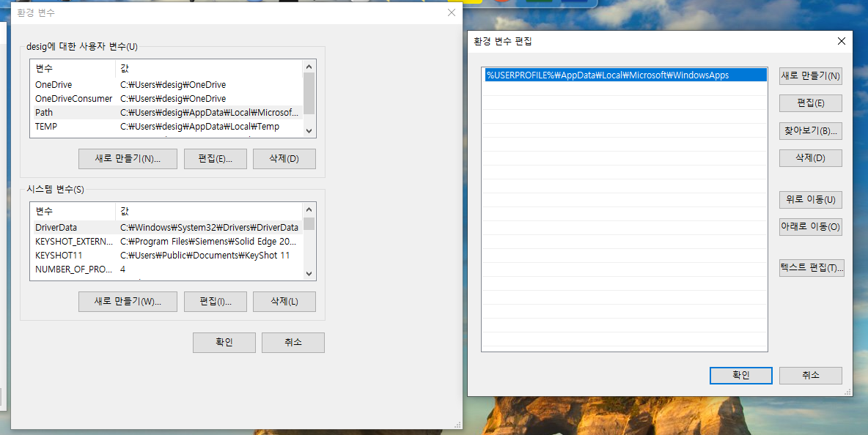Image resolution: width=868 pixels, height=435 pixels.
Task: Click 편집(E)... under user variables
Action: coord(216,159)
